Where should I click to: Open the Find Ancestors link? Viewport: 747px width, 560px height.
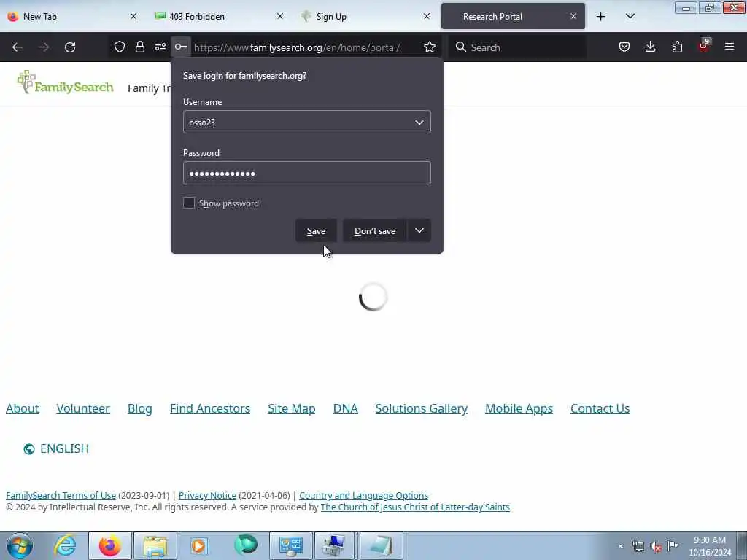click(x=210, y=408)
